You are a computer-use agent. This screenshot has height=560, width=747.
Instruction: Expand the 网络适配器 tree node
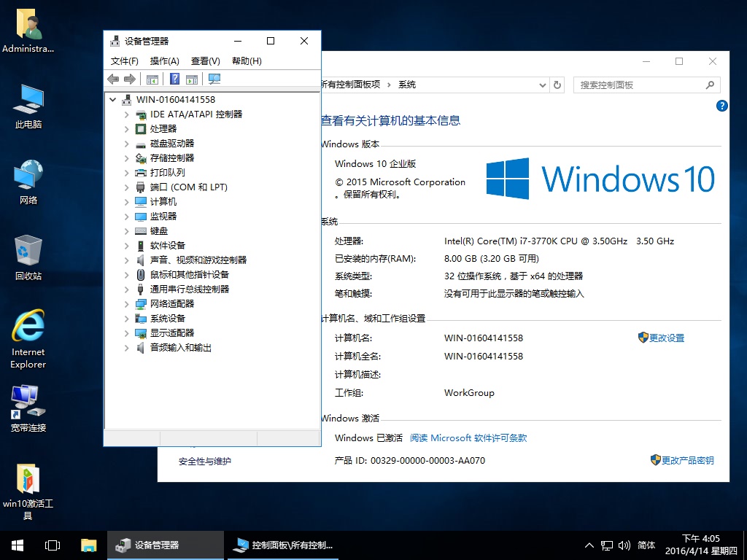126,304
